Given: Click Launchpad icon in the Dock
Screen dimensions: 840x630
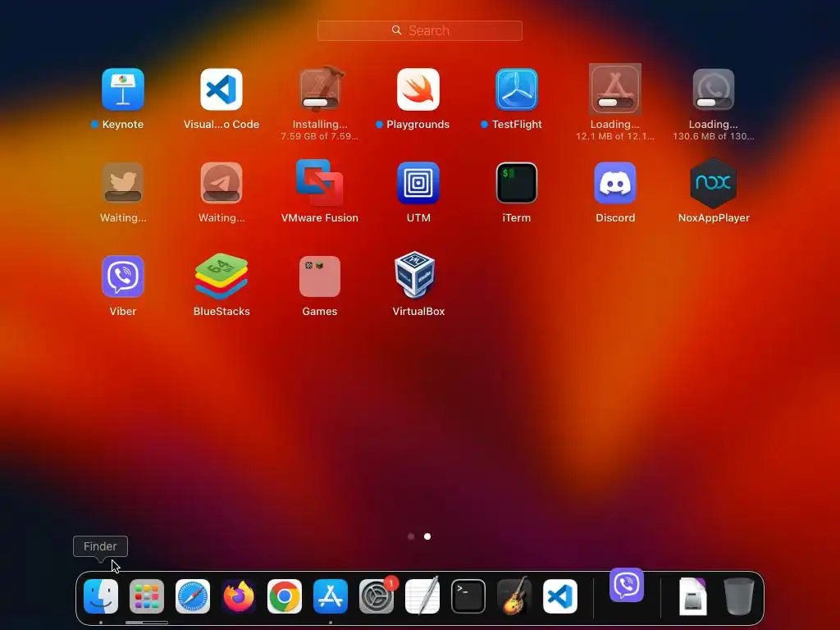Looking at the screenshot, I should [147, 596].
